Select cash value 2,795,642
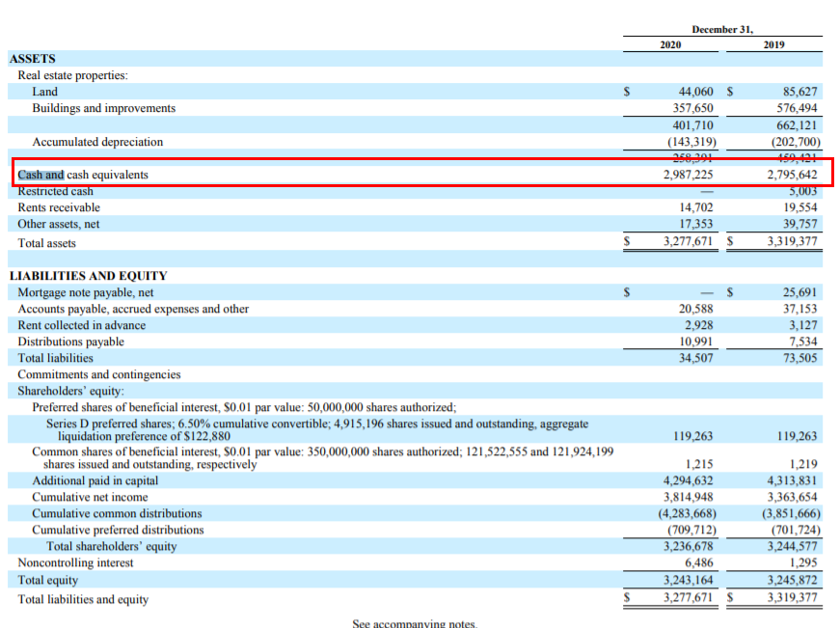840x628 pixels. click(x=792, y=175)
